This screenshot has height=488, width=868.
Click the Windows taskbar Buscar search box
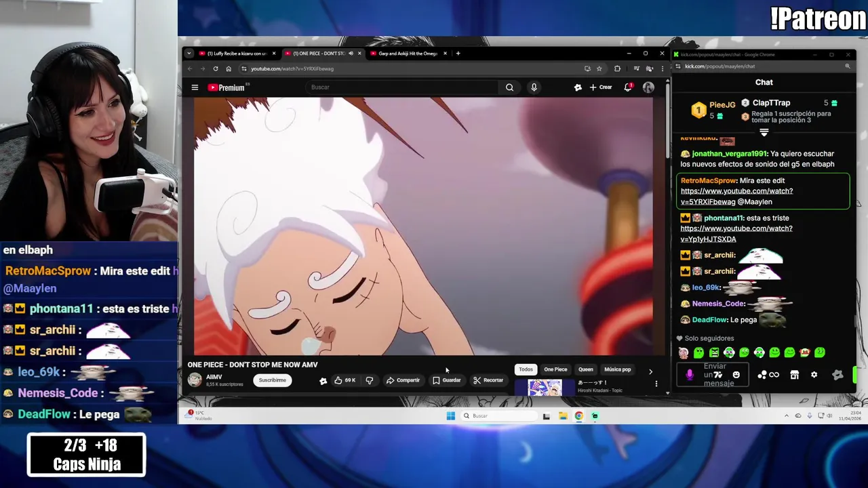coord(499,415)
